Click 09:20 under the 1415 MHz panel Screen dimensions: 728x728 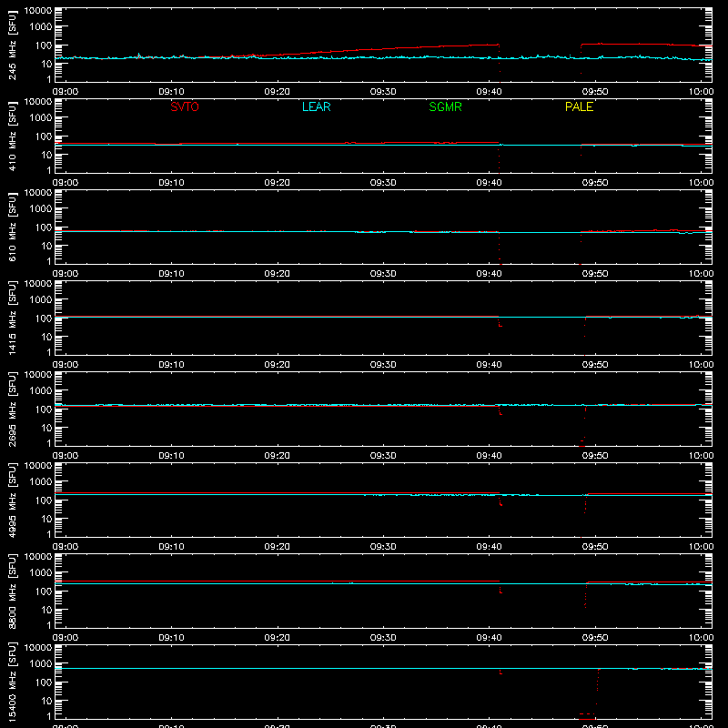coord(278,365)
